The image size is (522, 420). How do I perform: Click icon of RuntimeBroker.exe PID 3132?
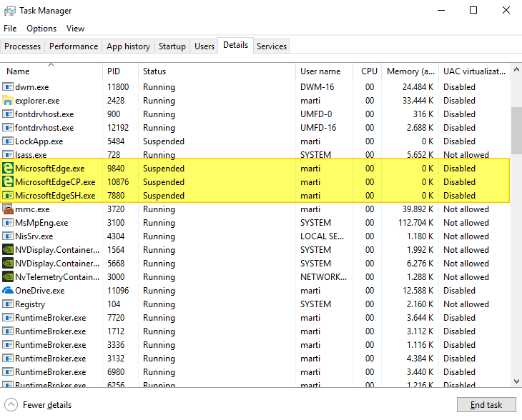(7, 359)
